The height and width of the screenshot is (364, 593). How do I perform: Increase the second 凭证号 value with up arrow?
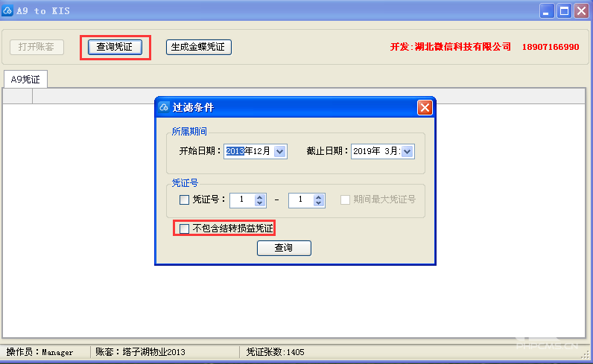(319, 197)
